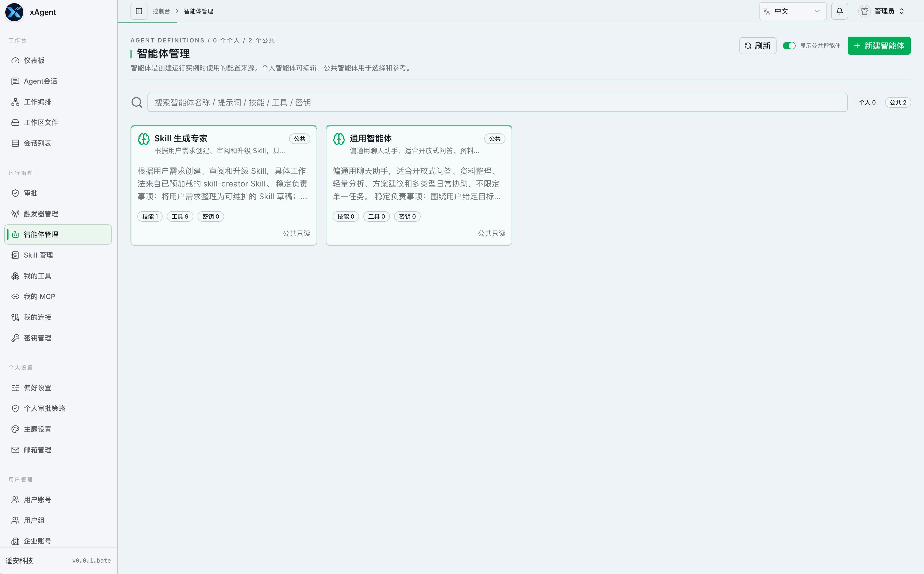This screenshot has width=924, height=574.
Task: Click the 用户组 group icon
Action: point(15,520)
